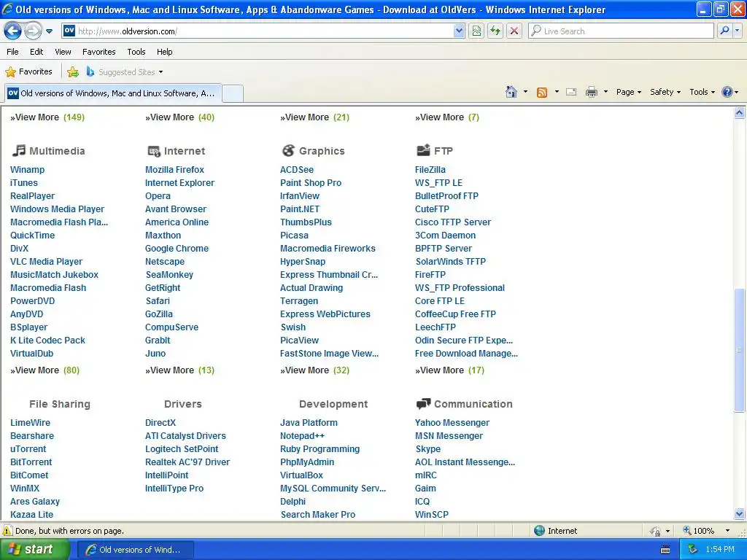
Task: Open the Page command bar menu
Action: point(628,92)
